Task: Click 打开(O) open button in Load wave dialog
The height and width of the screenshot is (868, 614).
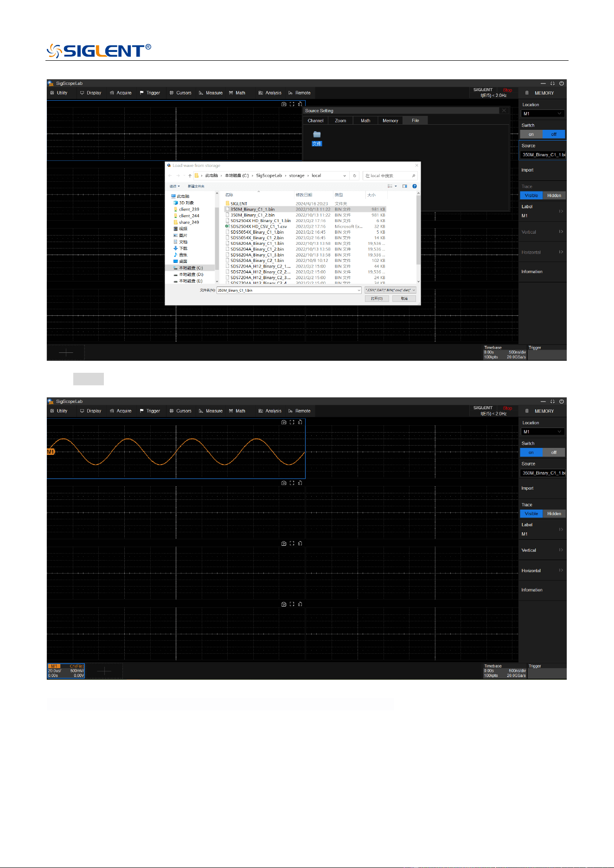Action: click(x=377, y=299)
